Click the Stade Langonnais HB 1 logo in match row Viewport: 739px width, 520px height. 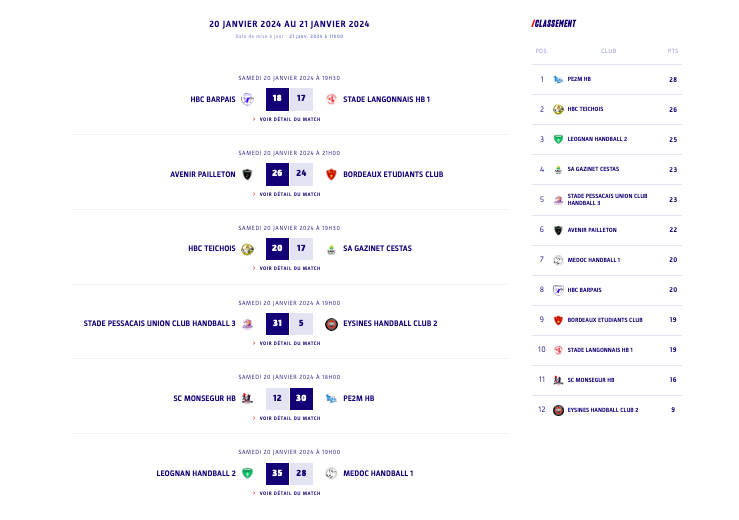coord(331,99)
